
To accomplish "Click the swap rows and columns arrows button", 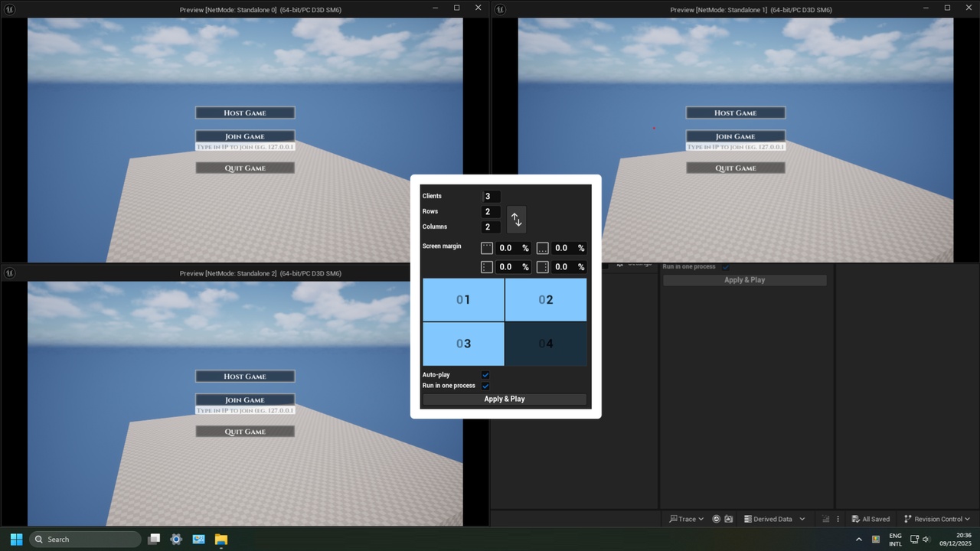I will pyautogui.click(x=517, y=220).
